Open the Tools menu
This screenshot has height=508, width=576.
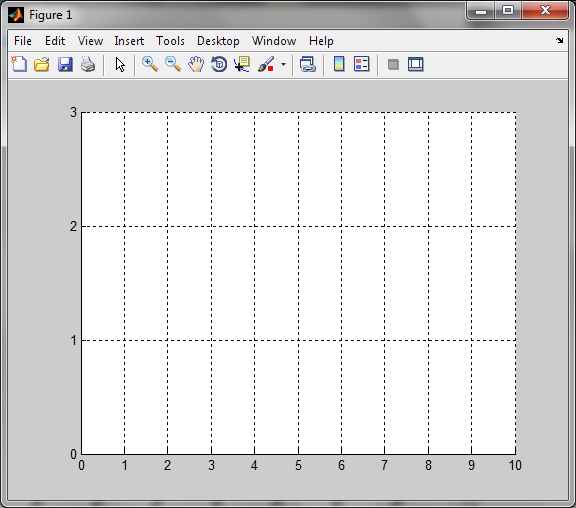coord(170,41)
